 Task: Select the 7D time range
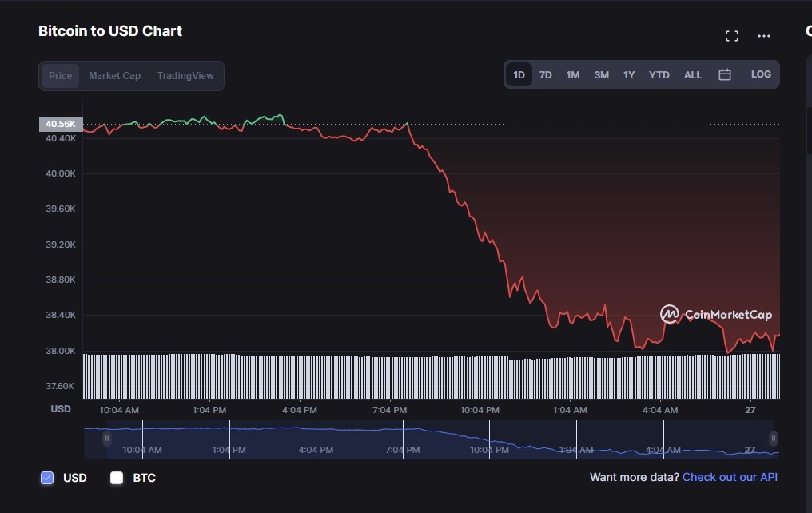(545, 75)
